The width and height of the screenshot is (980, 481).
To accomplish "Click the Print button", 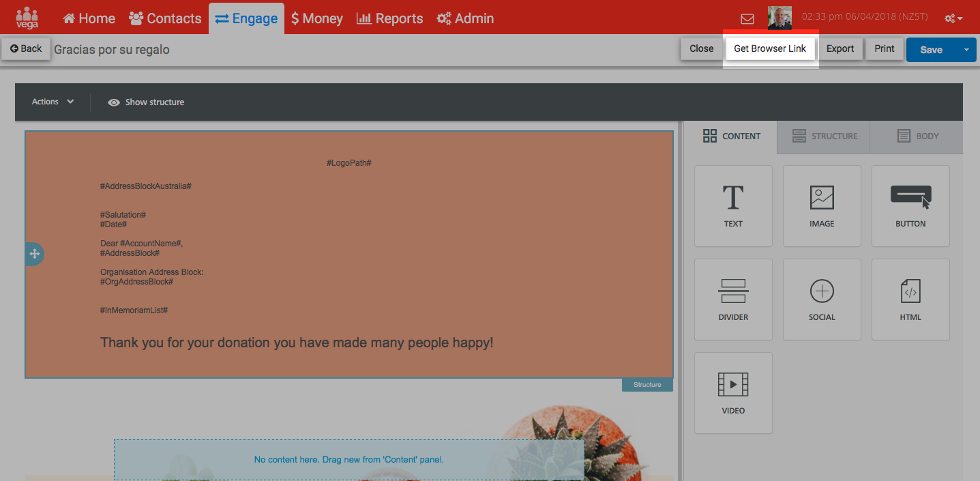I will tap(885, 49).
